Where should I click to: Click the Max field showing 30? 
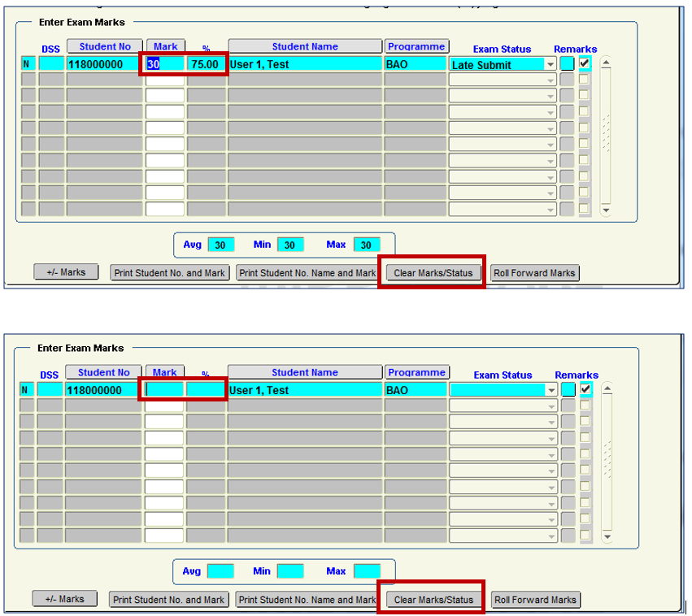366,245
